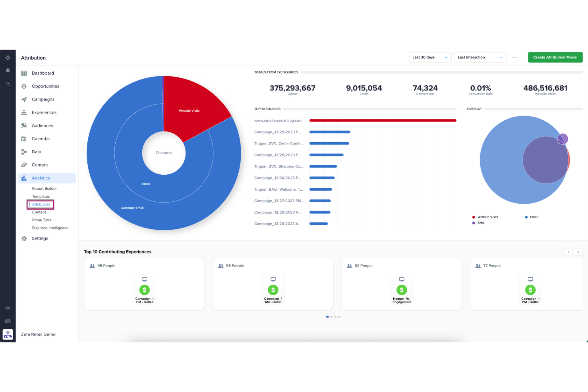
Task: Toggle Email legend blue dot
Action: pos(526,217)
